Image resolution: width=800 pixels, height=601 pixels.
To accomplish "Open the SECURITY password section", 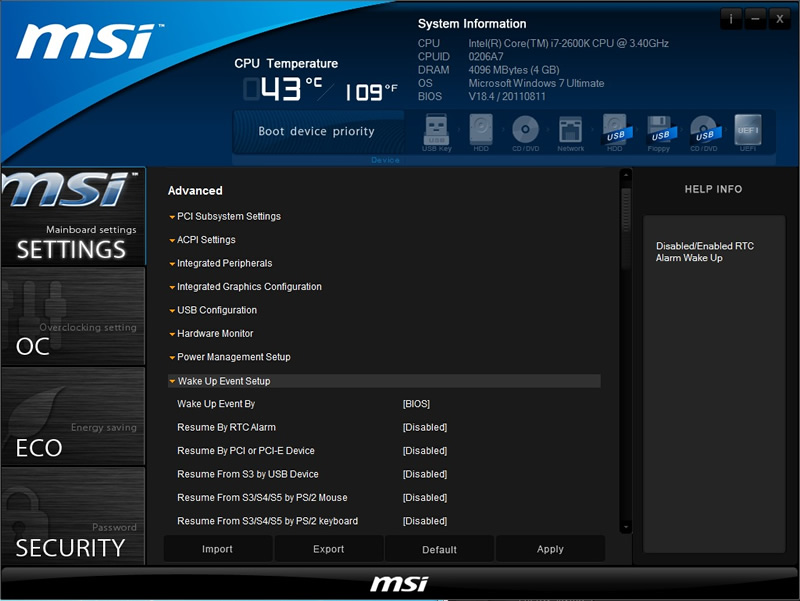I will click(73, 516).
